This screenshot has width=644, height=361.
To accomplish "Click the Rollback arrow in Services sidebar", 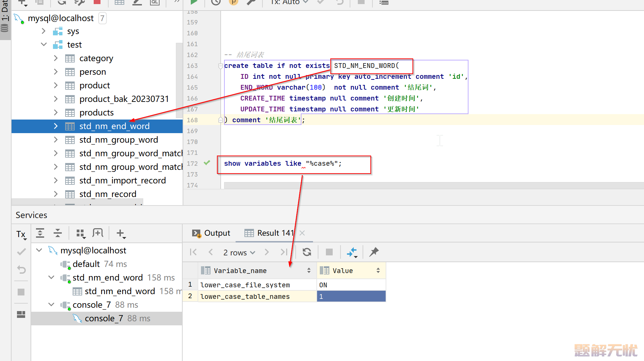I will [x=21, y=270].
